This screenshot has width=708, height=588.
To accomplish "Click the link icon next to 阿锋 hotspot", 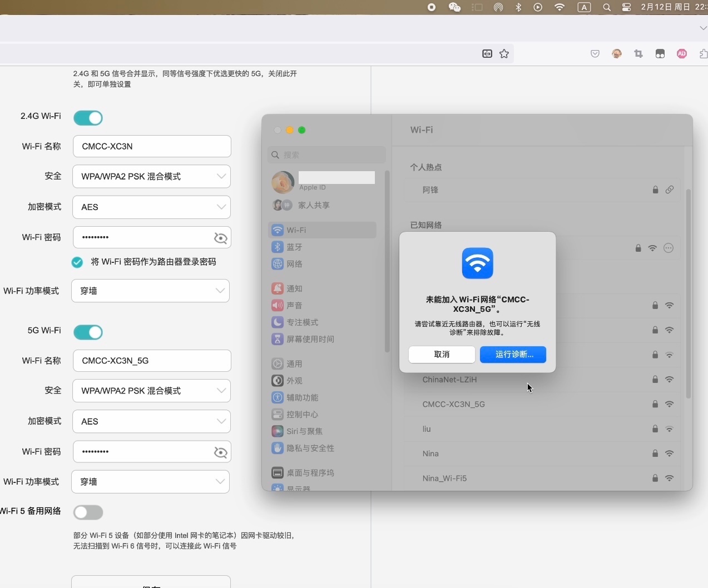I will [x=670, y=190].
